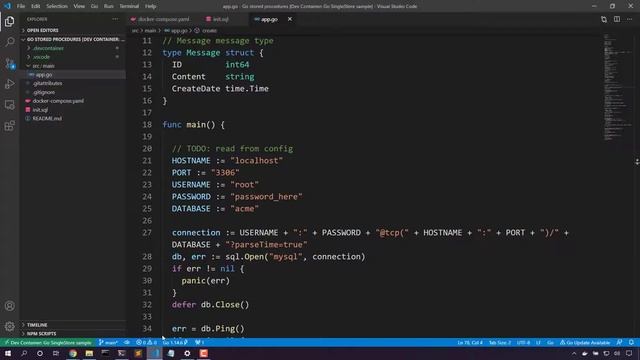The height and width of the screenshot is (360, 640).
Task: Collapse the src/main folder
Action: 73,66
